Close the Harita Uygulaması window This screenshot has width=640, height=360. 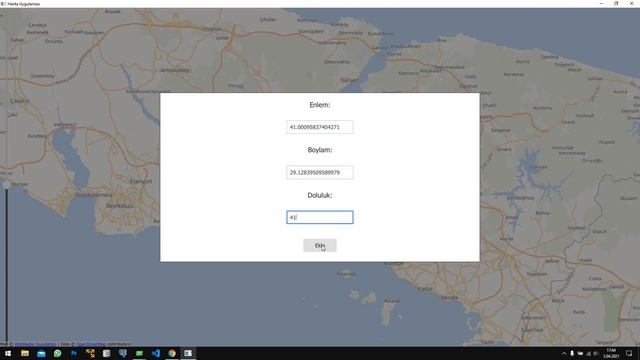631,3
